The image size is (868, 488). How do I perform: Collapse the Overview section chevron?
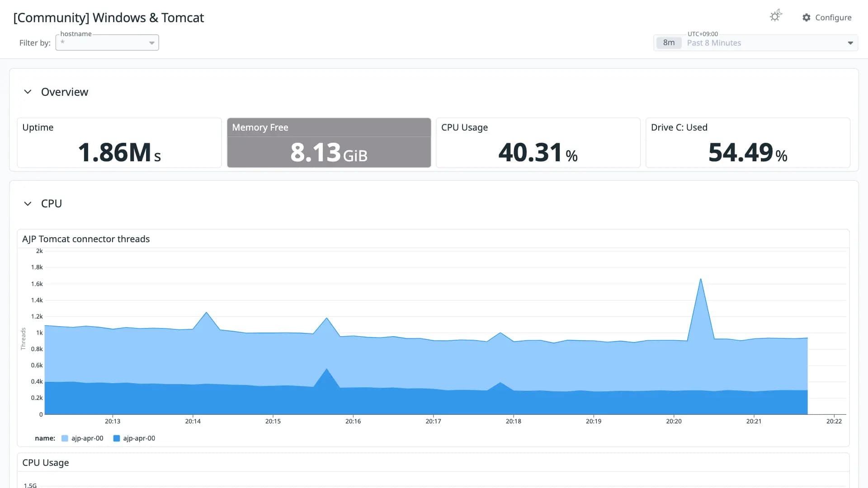click(x=28, y=92)
